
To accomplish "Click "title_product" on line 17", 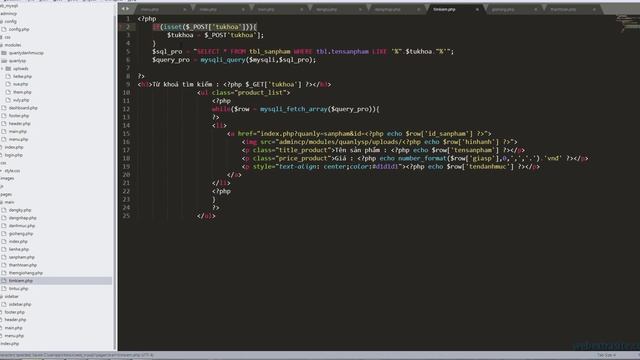I will [x=305, y=150].
